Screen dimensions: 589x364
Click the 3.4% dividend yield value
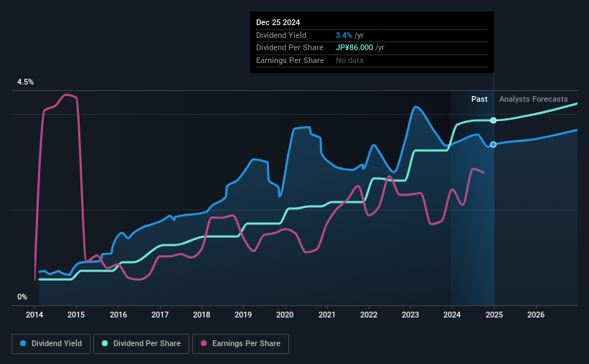344,35
